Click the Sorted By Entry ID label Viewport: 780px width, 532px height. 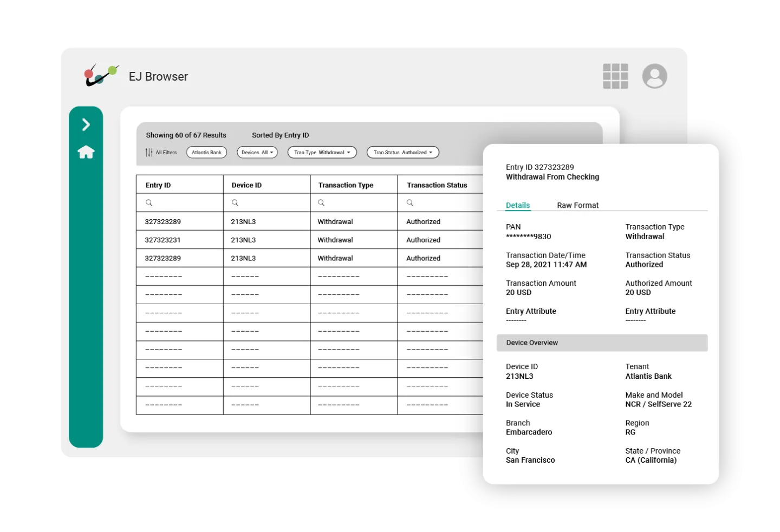click(x=280, y=135)
